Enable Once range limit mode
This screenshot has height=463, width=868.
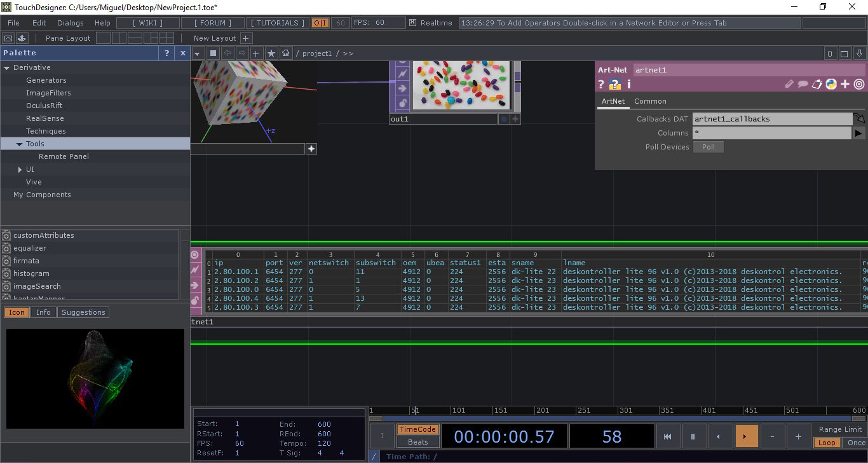point(856,443)
